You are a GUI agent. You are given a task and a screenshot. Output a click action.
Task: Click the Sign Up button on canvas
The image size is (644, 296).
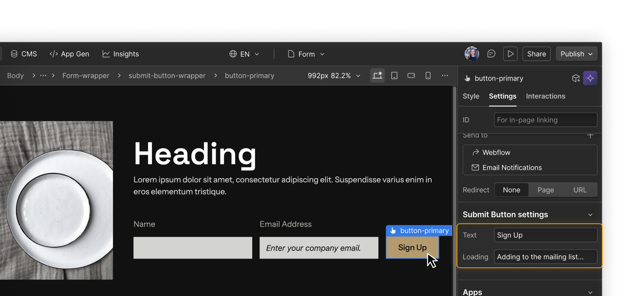coord(412,248)
